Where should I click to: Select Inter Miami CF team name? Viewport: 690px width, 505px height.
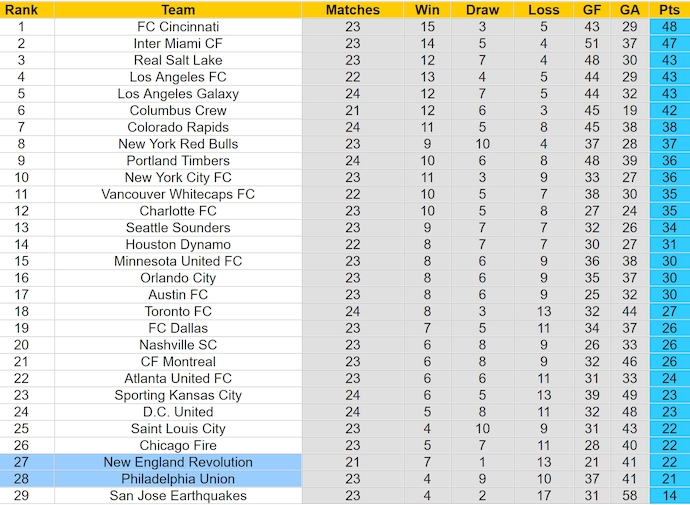coord(178,44)
